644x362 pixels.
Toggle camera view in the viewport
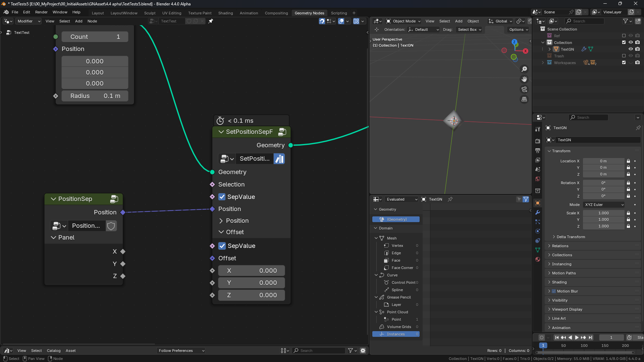click(x=524, y=89)
